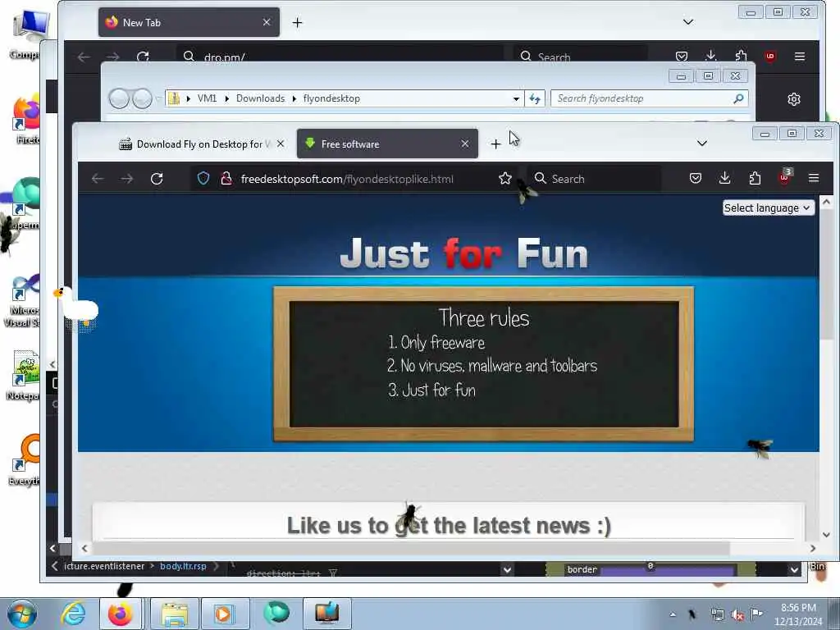840x630 pixels.
Task: Open the Action Center flag icon
Action: pos(756,614)
